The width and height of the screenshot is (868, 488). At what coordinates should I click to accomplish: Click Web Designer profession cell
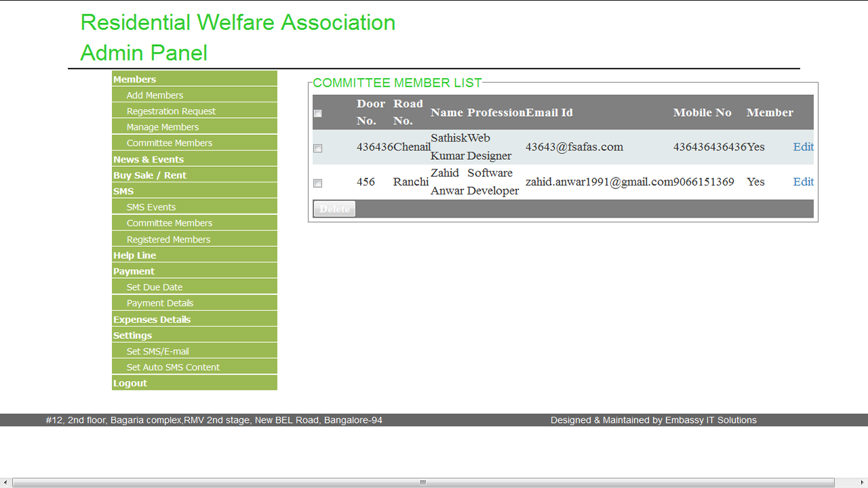coord(489,147)
